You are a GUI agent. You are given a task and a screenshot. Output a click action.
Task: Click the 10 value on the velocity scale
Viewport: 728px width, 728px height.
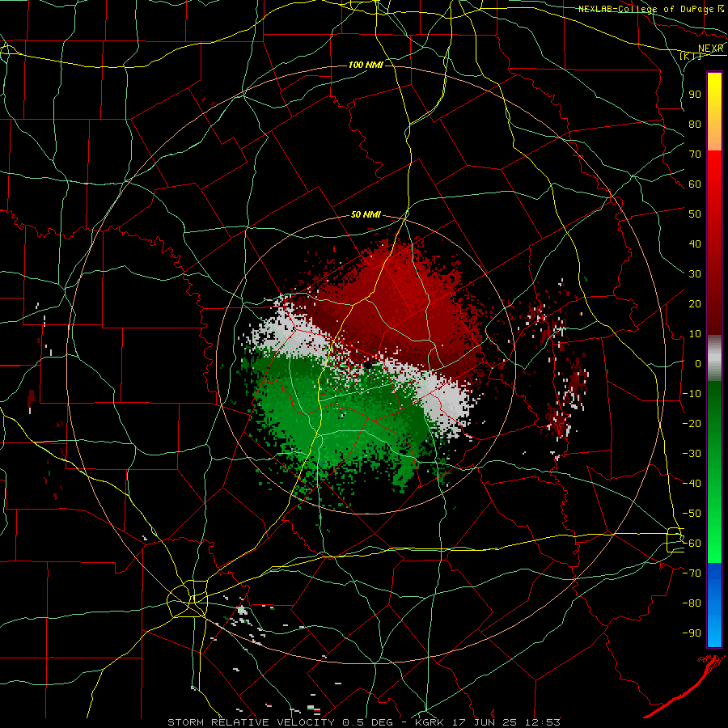coord(695,334)
